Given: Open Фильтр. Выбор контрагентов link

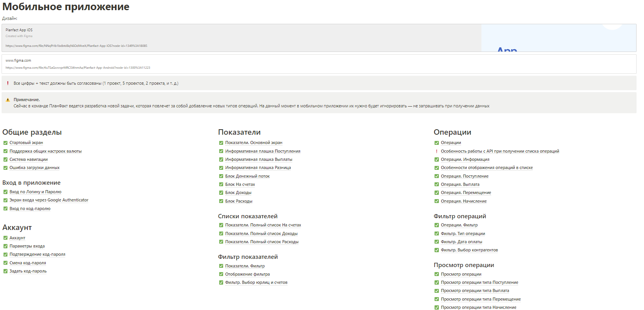Looking at the screenshot, I should point(469,250).
